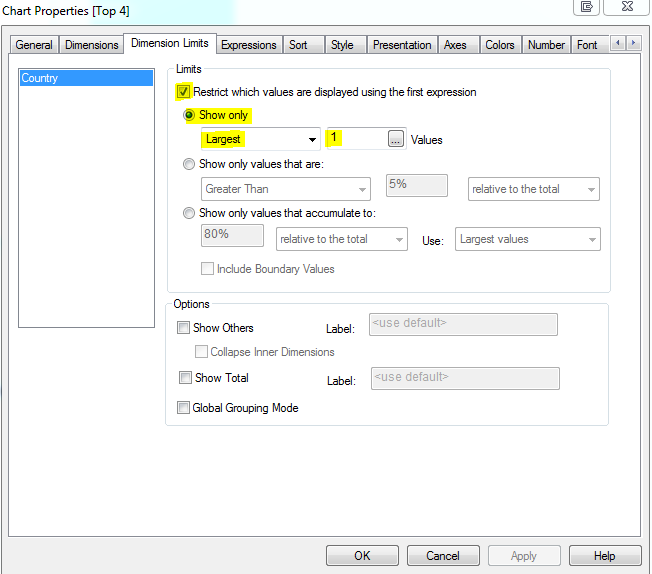Click the 80% accumulate field
The height and width of the screenshot is (574, 652).
232,235
